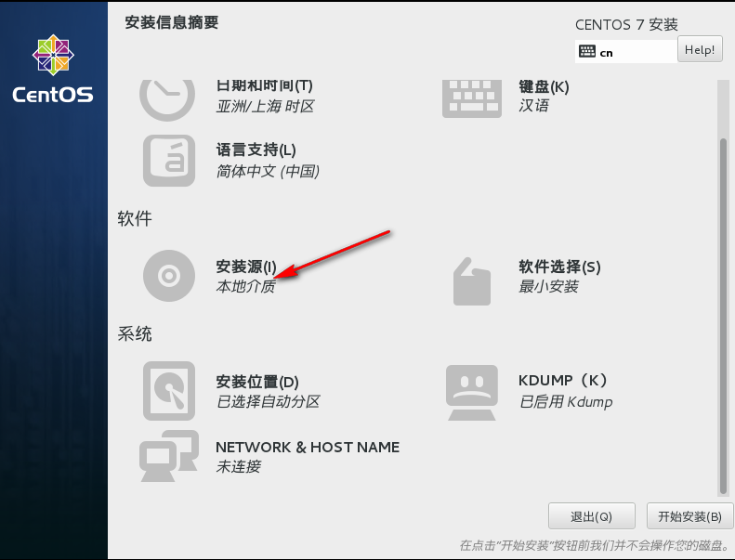Click the 系统 section heading
This screenshot has width=735, height=560.
coord(135,334)
